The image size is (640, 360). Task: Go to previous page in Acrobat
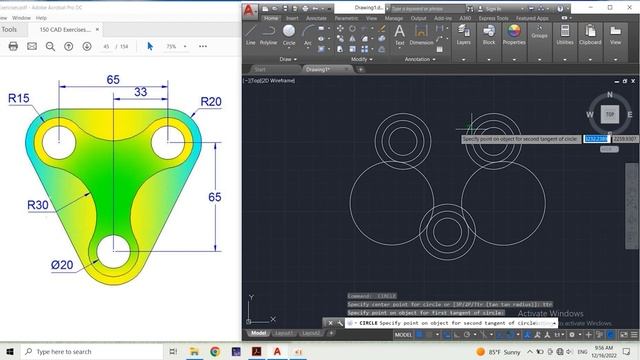click(x=69, y=46)
